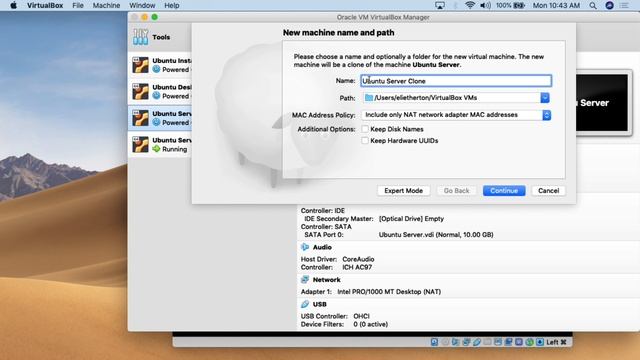Screen dimensions: 640x360
Task: Click the 'ICH AC97' controller value
Action: pyautogui.click(x=357, y=267)
